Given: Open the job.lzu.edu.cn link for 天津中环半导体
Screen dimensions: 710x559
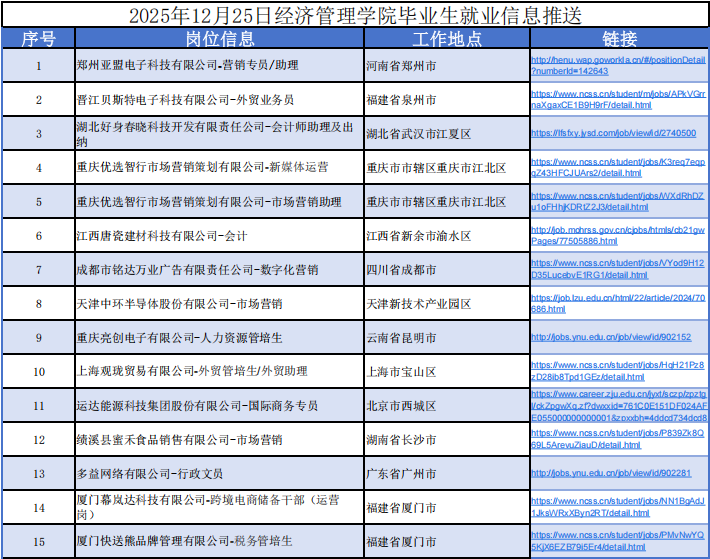Looking at the screenshot, I should tap(615, 304).
